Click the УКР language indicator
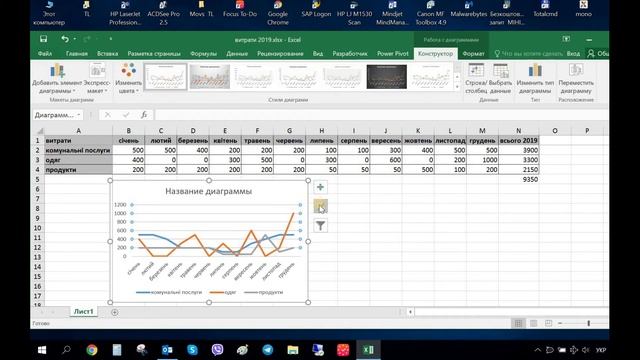Viewport: 640px width, 360px height. point(600,350)
